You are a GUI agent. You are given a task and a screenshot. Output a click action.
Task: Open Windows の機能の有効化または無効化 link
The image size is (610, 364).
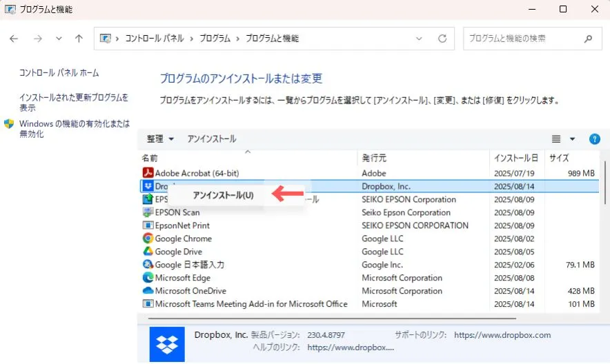(75, 129)
